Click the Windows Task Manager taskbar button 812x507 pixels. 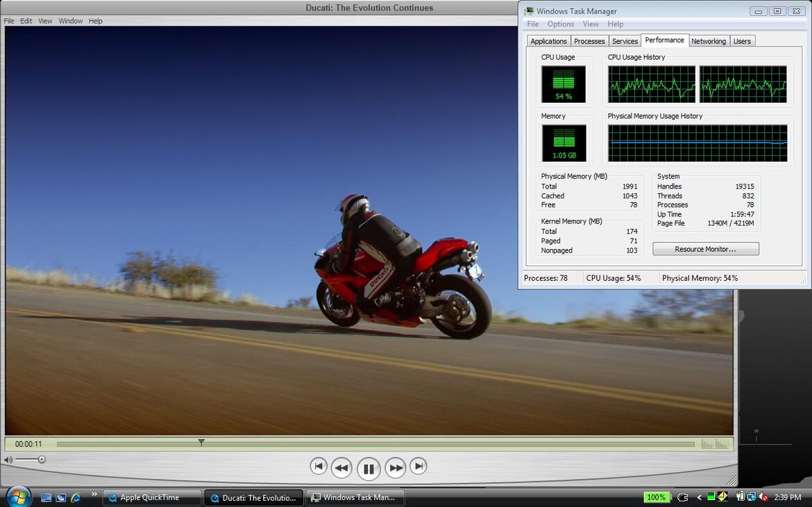(x=355, y=498)
